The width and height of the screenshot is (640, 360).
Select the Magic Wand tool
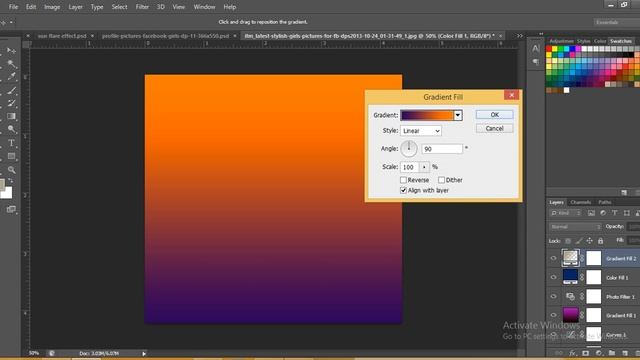[11, 64]
